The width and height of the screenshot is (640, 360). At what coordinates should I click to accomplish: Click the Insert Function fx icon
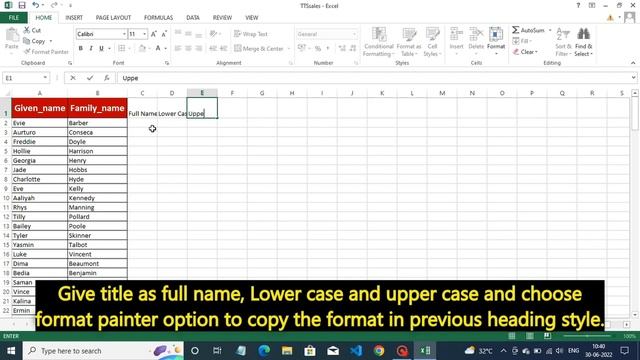[x=107, y=78]
